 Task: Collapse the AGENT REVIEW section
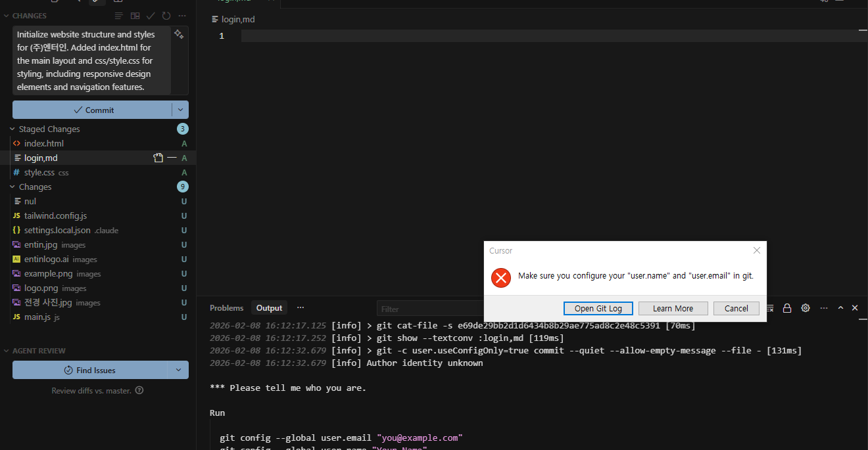point(7,351)
